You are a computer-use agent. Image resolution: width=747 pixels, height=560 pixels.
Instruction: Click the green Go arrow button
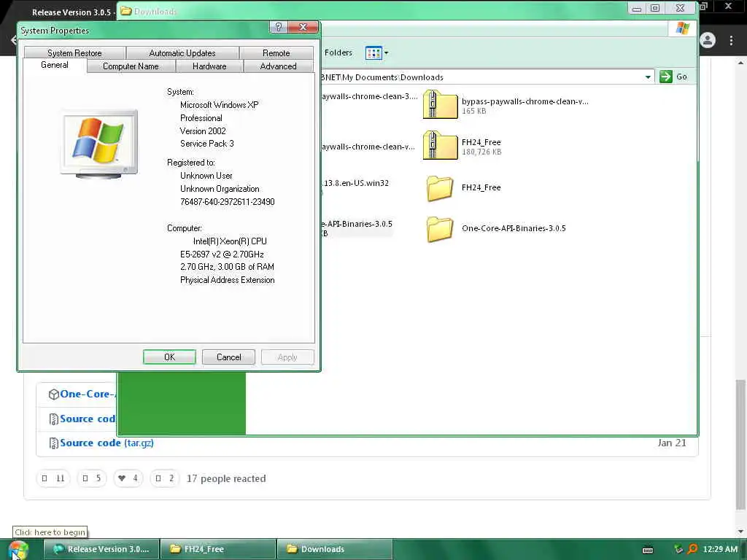point(665,77)
